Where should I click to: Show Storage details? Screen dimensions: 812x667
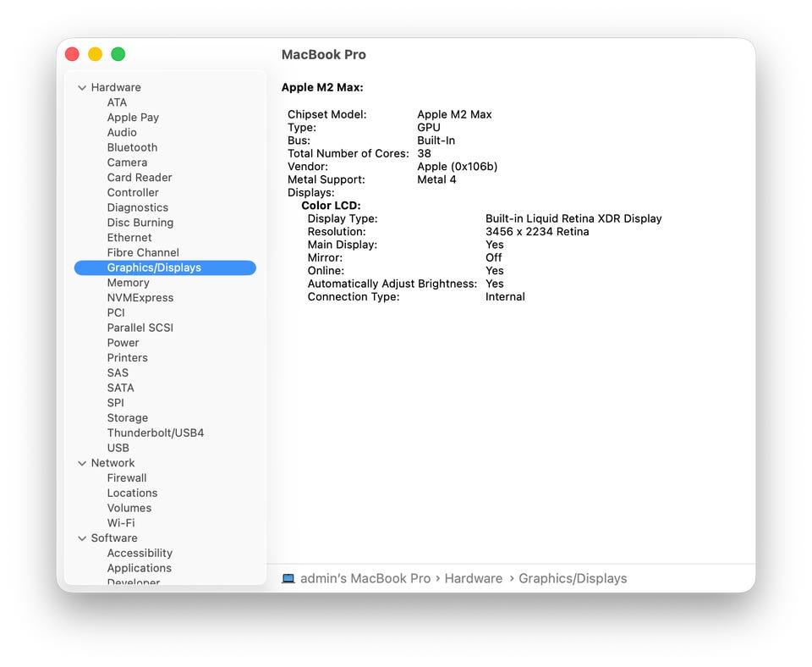[128, 418]
